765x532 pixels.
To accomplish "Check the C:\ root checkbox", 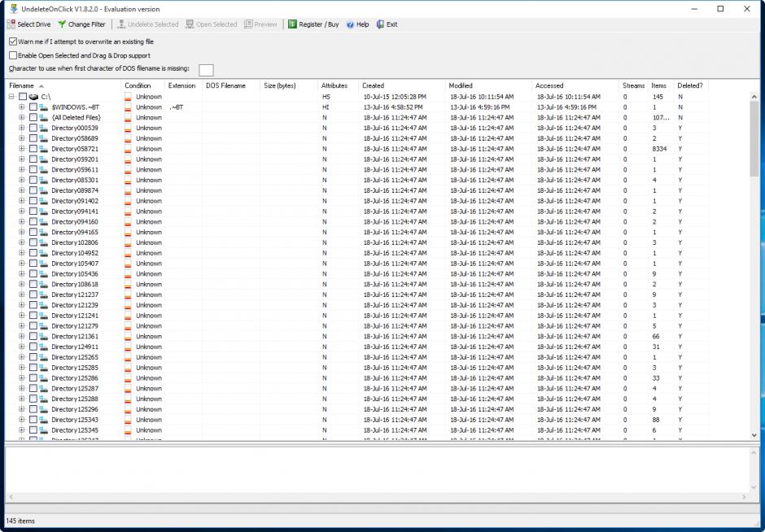I will pyautogui.click(x=23, y=97).
